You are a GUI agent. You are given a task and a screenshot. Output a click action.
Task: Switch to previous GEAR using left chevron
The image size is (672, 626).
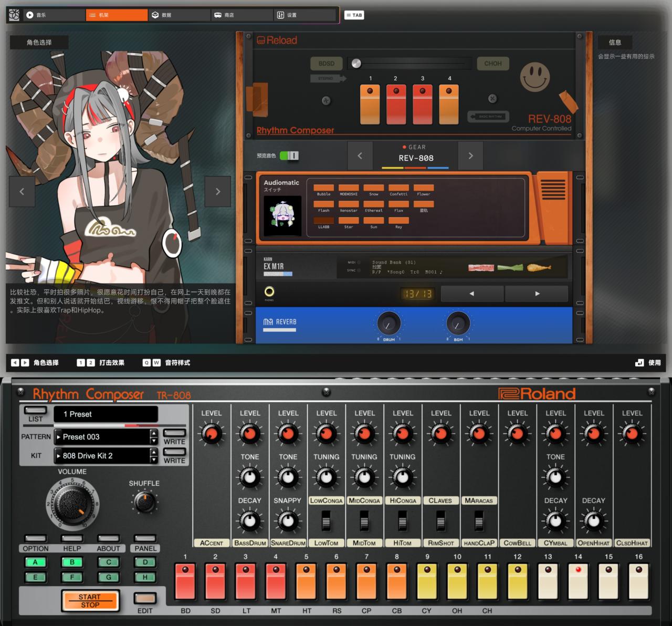pos(360,155)
